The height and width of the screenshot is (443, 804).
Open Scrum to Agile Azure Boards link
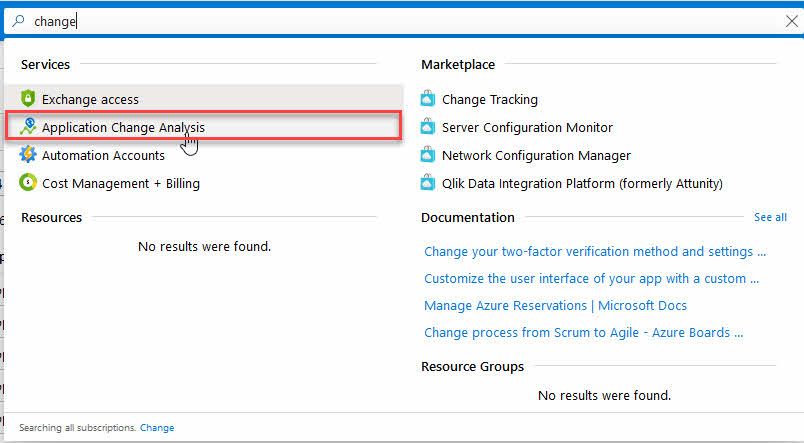click(x=583, y=332)
